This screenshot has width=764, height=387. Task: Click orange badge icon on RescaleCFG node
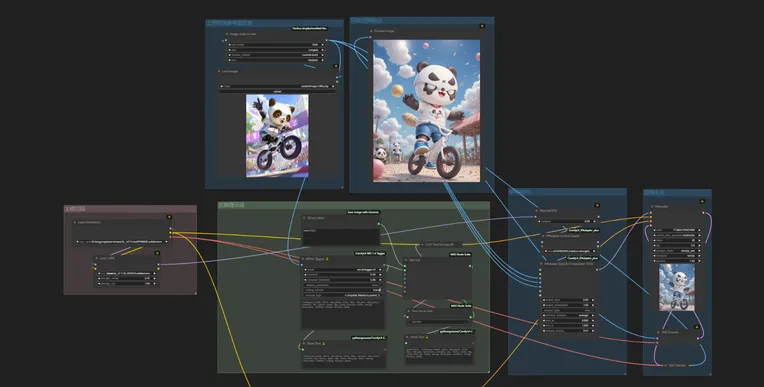pyautogui.click(x=597, y=205)
